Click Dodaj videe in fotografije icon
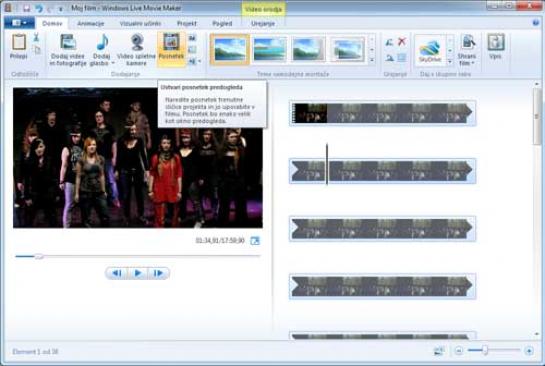This screenshot has height=366, width=545. pos(68,42)
